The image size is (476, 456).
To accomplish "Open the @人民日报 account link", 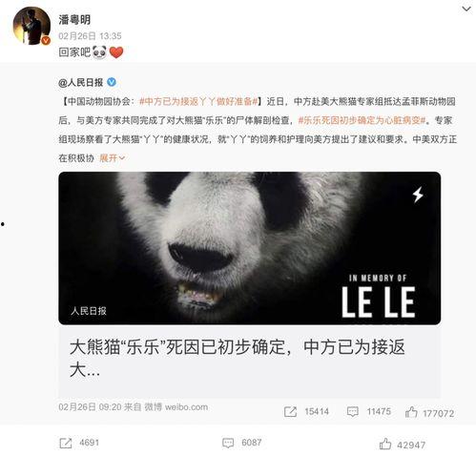I will click(x=81, y=83).
